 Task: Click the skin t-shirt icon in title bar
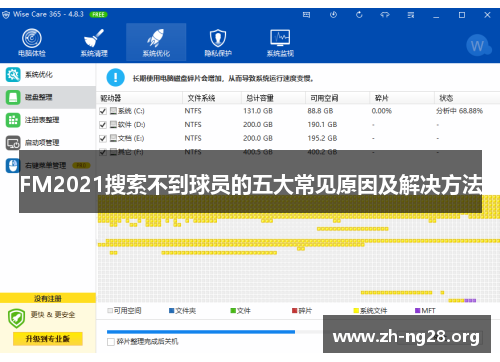point(385,15)
